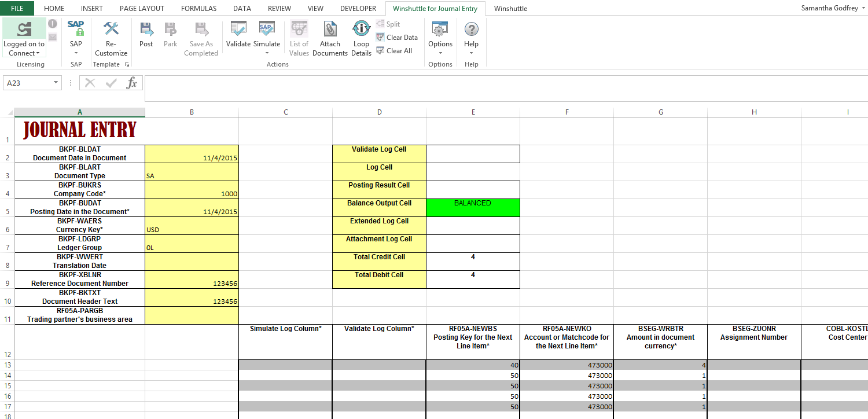Open the FILE tab
868x419 pixels.
click(17, 8)
